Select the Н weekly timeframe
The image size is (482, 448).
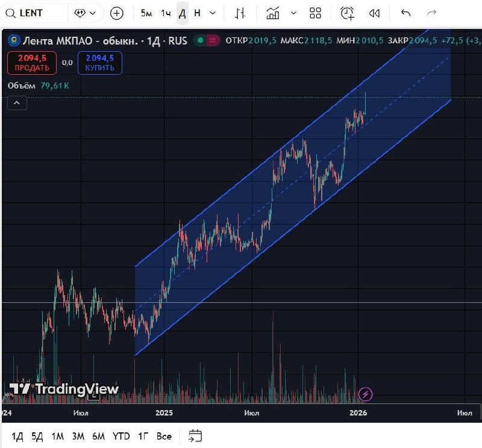(x=197, y=13)
